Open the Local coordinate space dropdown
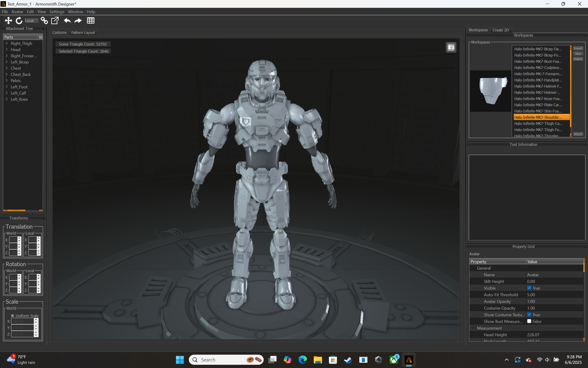588x368 pixels. [x=32, y=21]
